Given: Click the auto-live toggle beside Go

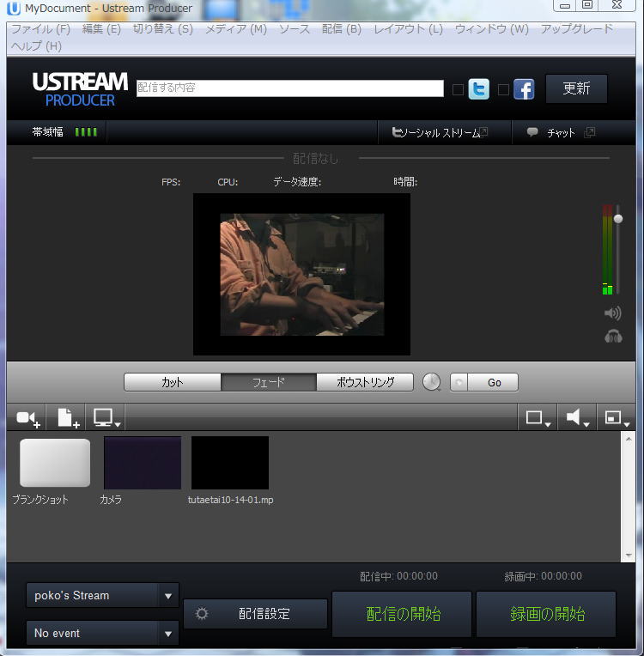Looking at the screenshot, I should pyautogui.click(x=459, y=382).
